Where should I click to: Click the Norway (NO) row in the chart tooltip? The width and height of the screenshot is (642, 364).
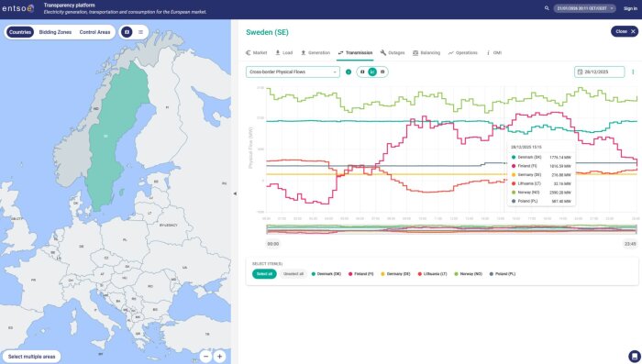pyautogui.click(x=541, y=193)
